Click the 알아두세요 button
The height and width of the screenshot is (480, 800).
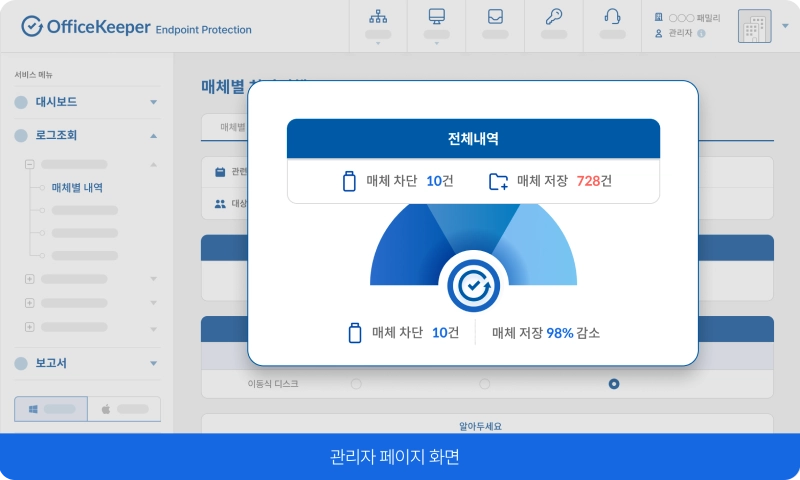tap(487, 426)
